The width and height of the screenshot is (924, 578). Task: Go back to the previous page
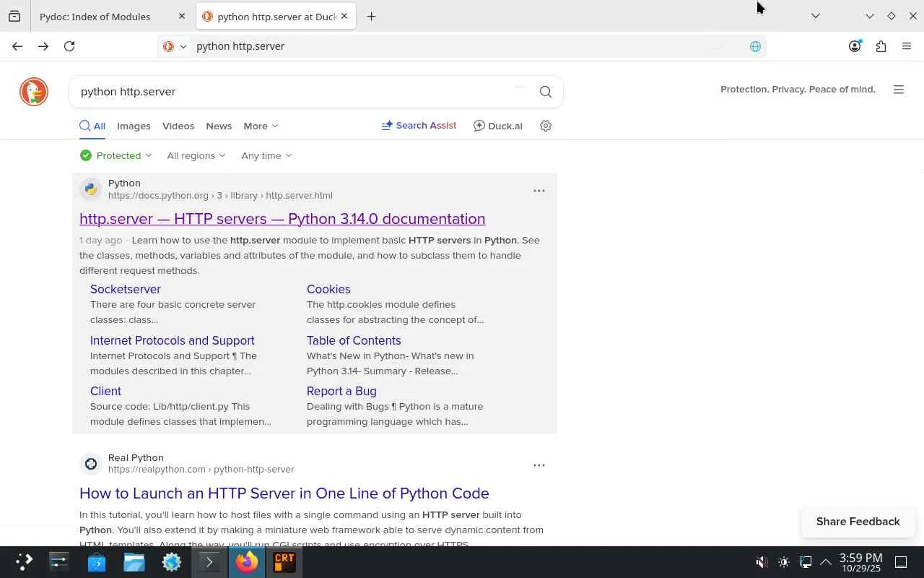coord(17,46)
